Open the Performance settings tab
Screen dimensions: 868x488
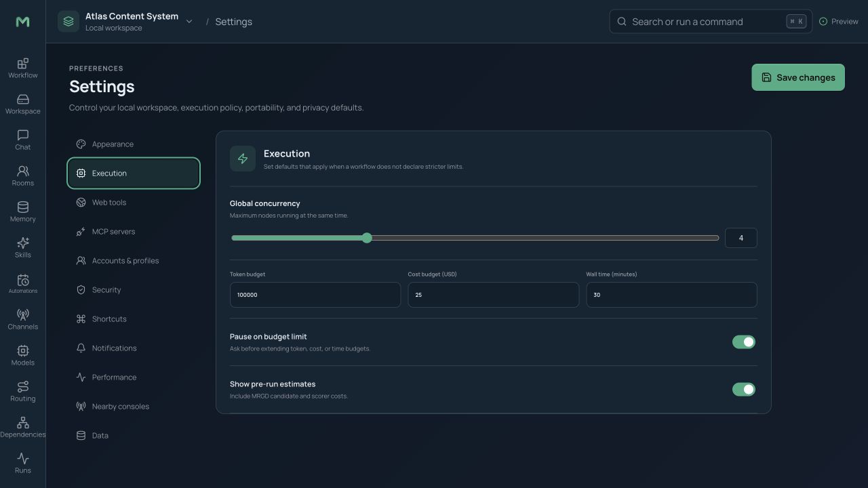[x=134, y=378]
